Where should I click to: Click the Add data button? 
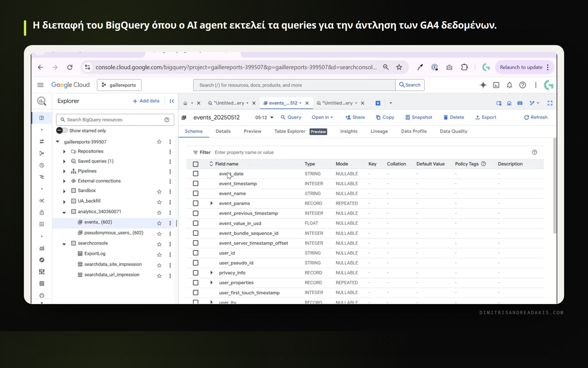click(146, 101)
